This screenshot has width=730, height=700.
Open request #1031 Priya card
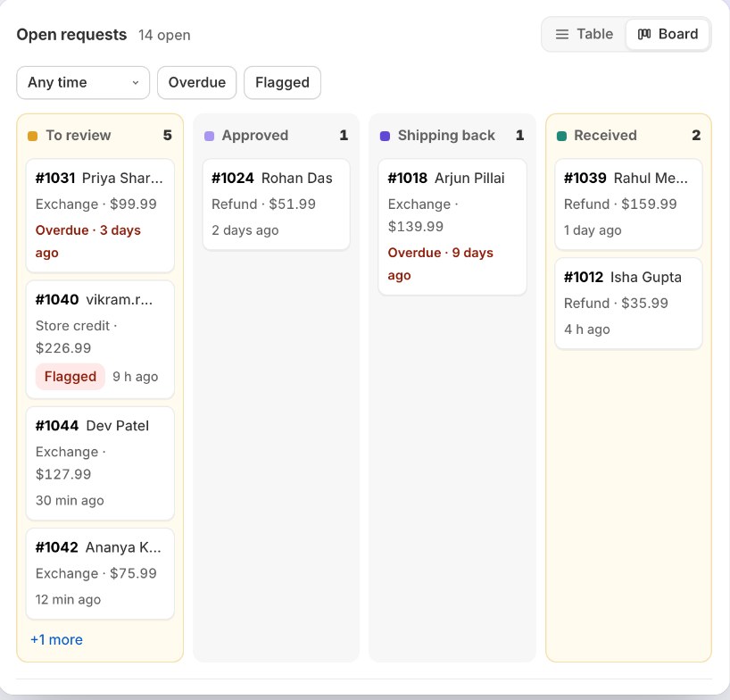coord(100,216)
